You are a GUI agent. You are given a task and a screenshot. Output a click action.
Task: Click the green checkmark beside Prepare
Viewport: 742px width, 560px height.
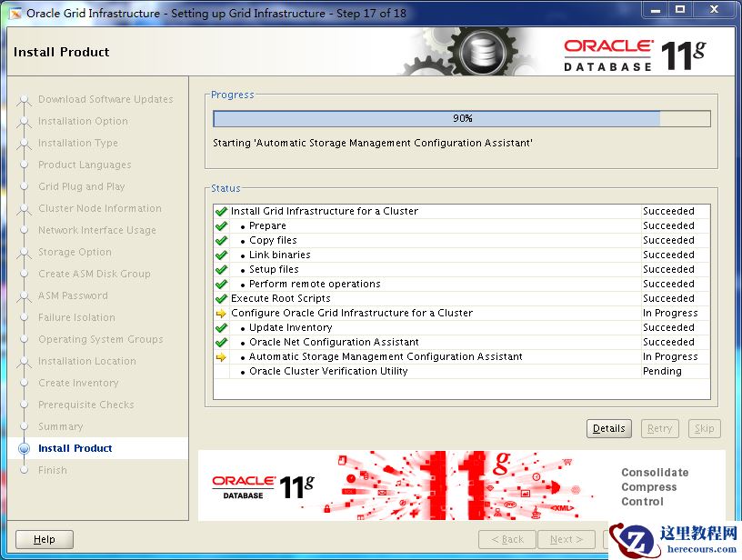221,225
